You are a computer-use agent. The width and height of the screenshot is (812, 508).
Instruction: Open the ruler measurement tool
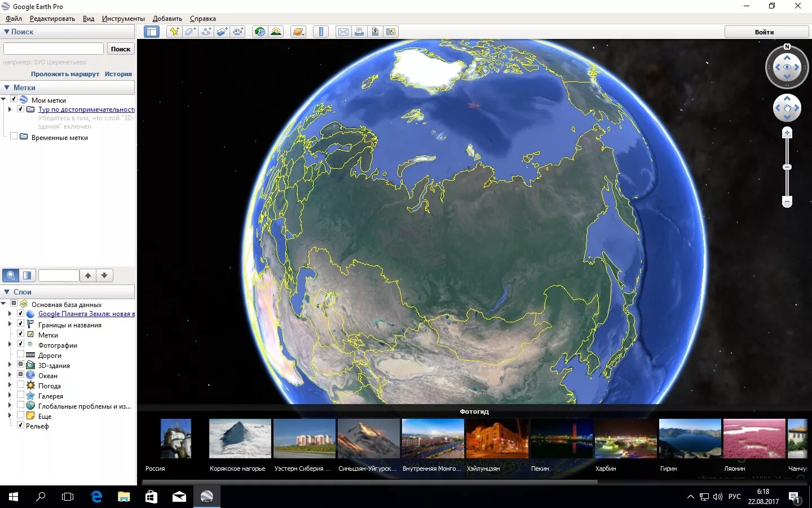tap(321, 32)
